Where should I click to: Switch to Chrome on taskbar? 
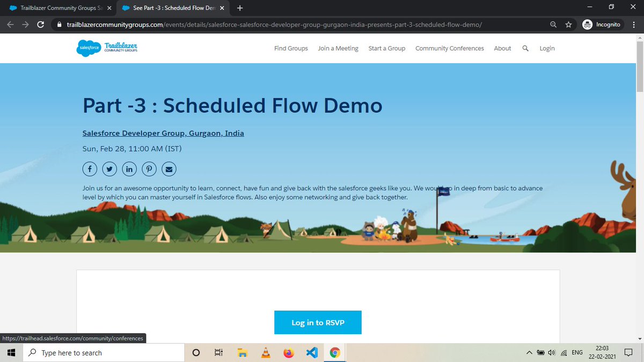coord(335,352)
